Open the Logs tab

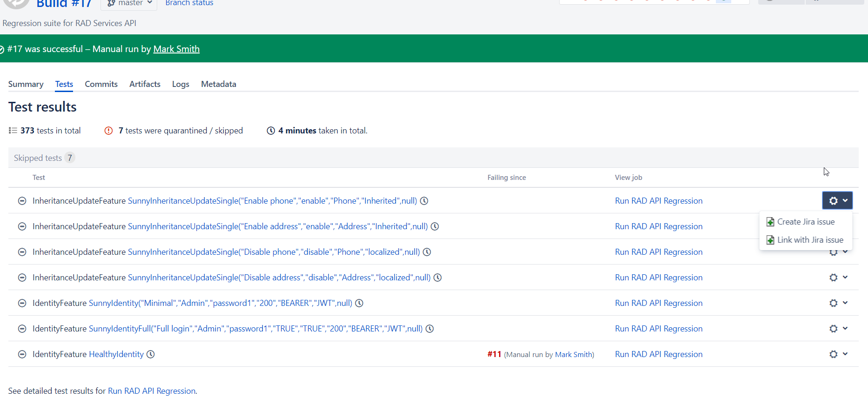point(180,84)
